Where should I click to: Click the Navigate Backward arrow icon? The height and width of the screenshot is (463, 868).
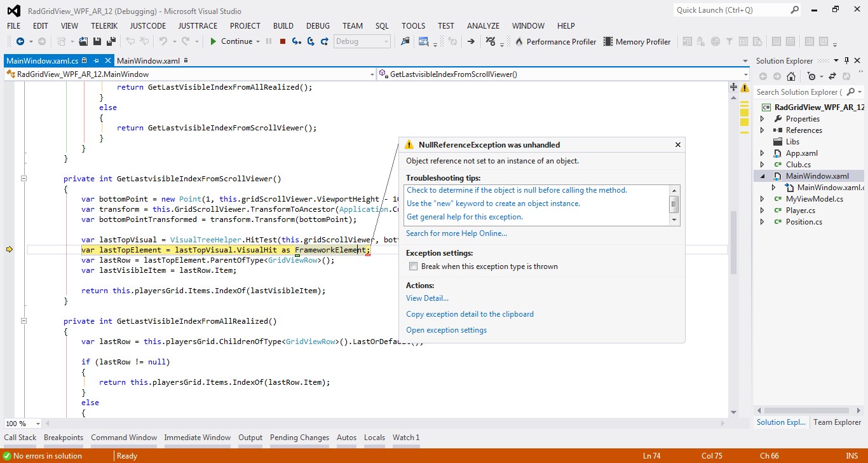tap(20, 41)
